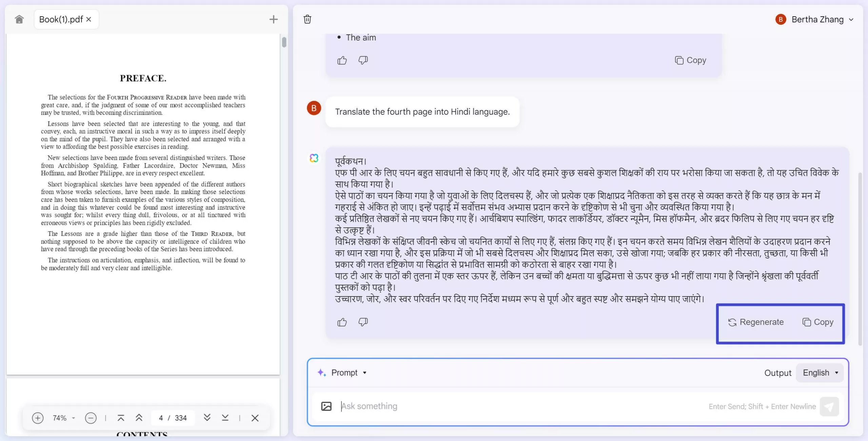Viewport: 868px width, 441px height.
Task: Zoom out the PDF with minus icon
Action: click(91, 418)
